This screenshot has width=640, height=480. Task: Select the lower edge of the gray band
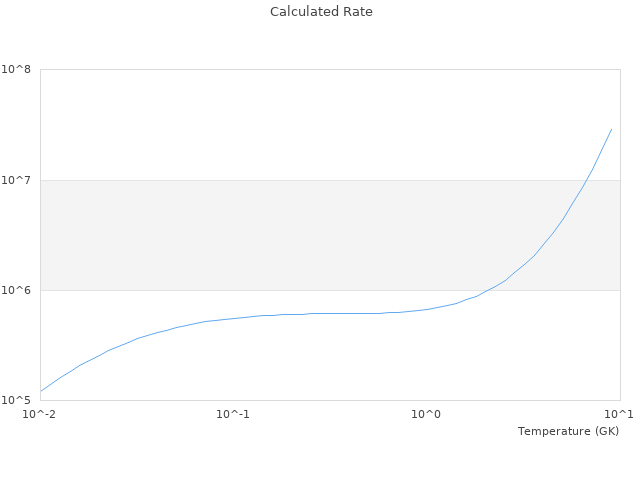click(250, 290)
